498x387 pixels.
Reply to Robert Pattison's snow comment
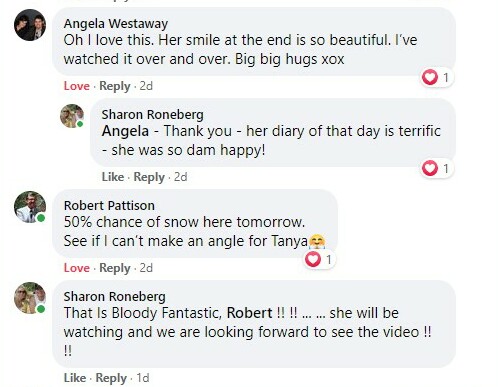pos(115,268)
